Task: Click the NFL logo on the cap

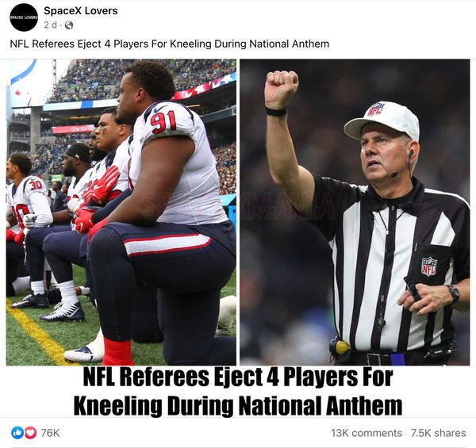Action: click(376, 109)
